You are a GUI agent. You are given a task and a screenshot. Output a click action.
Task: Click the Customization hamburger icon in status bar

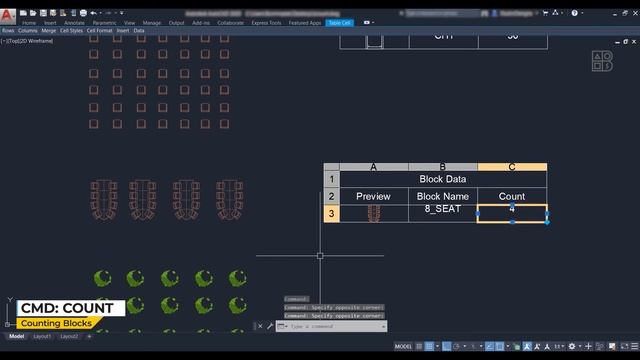635,346
